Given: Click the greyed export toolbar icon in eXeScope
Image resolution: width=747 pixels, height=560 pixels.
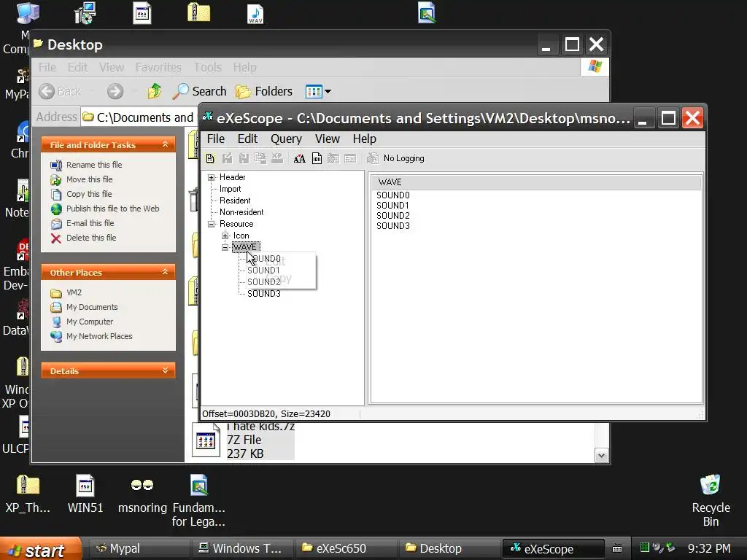Looking at the screenshot, I should click(260, 158).
